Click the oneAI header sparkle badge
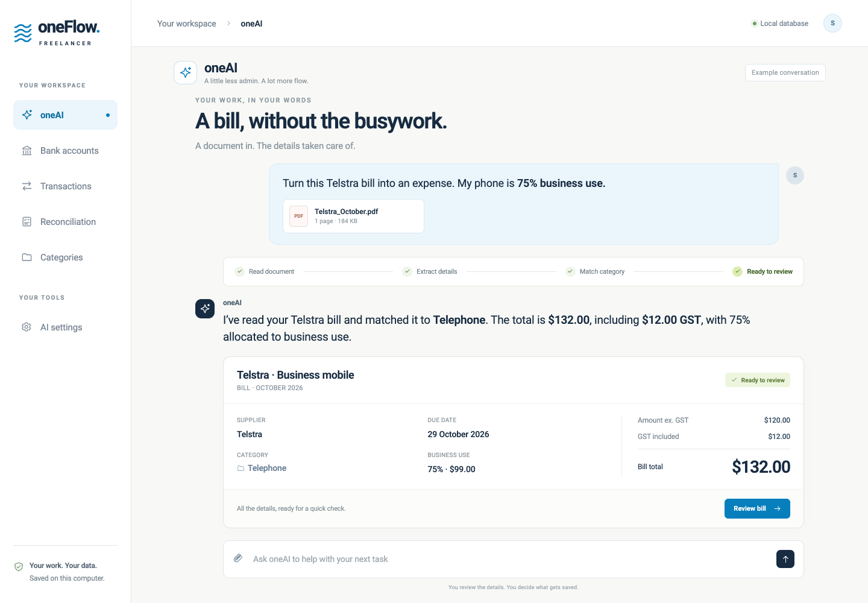 pos(186,72)
